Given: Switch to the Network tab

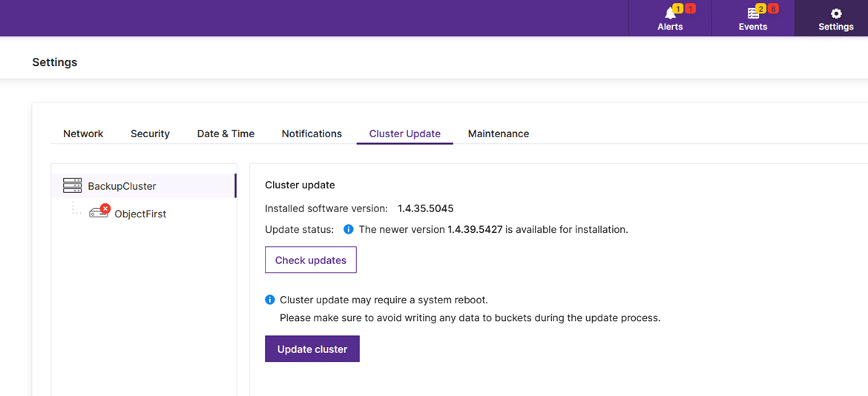Looking at the screenshot, I should pyautogui.click(x=83, y=133).
